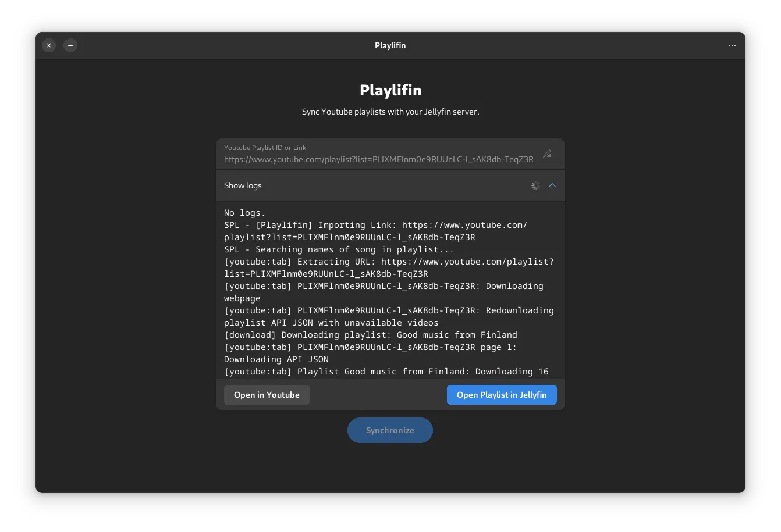781x532 pixels.
Task: Close the Playlifin window
Action: pyautogui.click(x=49, y=45)
